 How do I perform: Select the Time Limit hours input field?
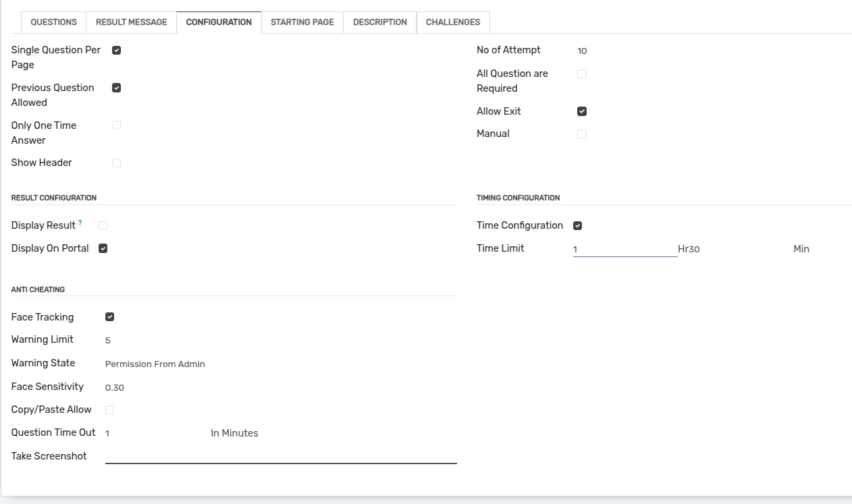[x=625, y=249]
